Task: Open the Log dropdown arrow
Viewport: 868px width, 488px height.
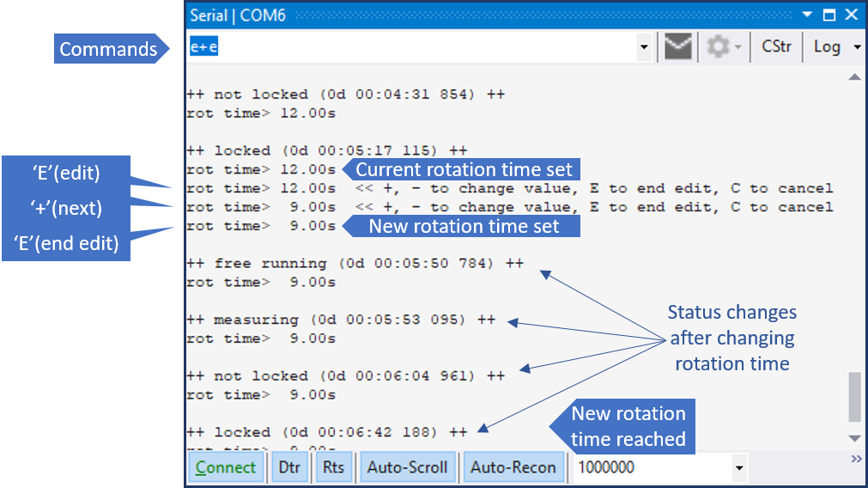Action: pos(857,47)
